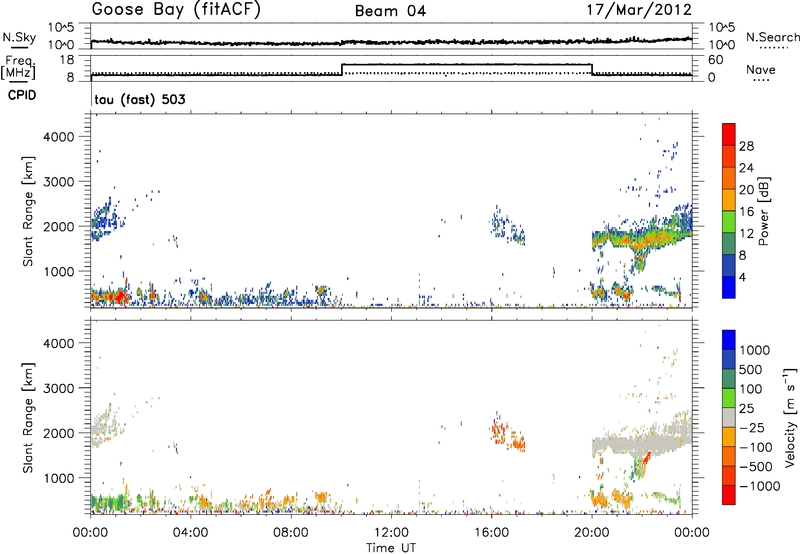
Task: Click the '60' tick of the Nave axis
Action: coord(716,60)
